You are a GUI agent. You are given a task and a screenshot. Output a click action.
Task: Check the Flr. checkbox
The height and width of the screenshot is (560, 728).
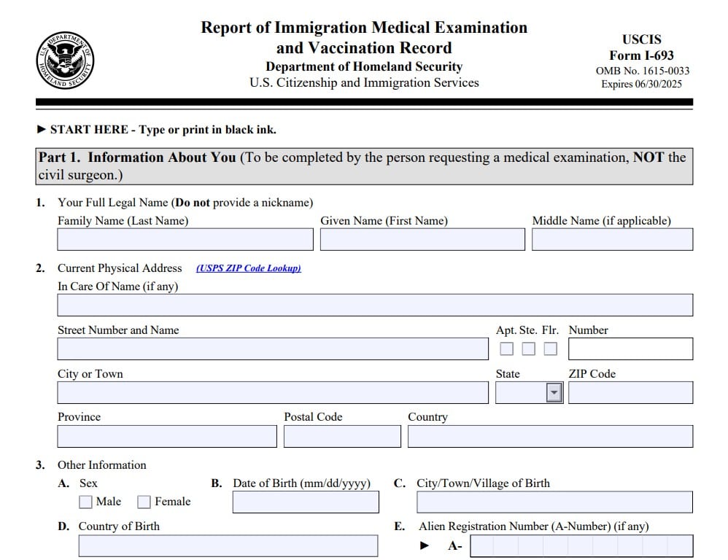point(550,349)
